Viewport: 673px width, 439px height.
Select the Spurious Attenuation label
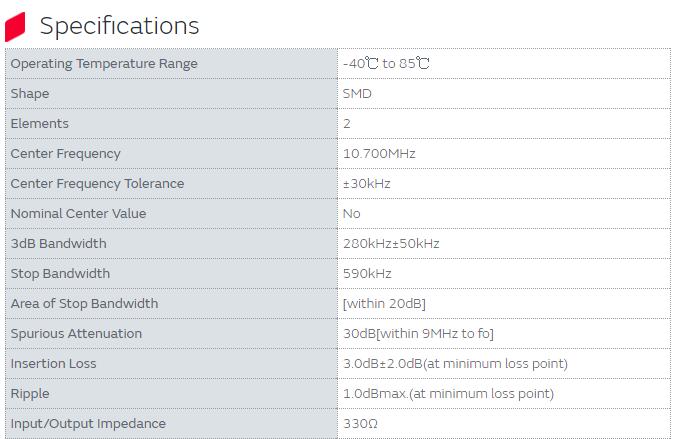click(76, 334)
